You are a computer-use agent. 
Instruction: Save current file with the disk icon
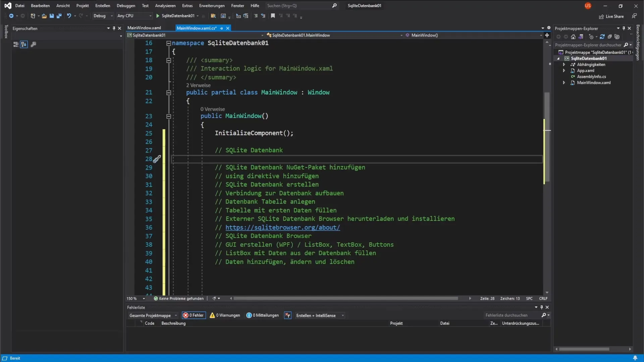52,16
